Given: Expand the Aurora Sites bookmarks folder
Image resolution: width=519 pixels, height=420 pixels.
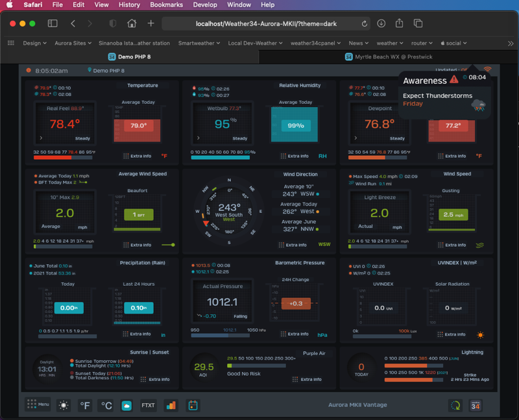Looking at the screenshot, I should pos(73,43).
